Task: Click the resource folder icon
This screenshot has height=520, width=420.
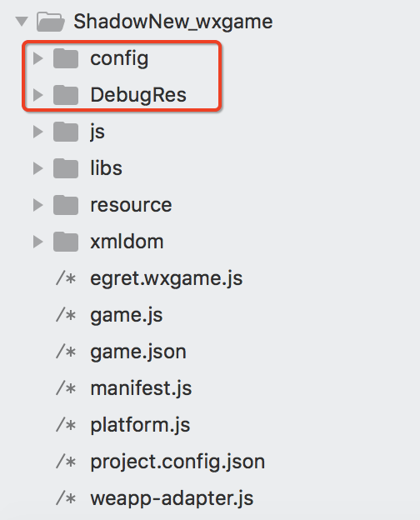Action: pyautogui.click(x=66, y=205)
